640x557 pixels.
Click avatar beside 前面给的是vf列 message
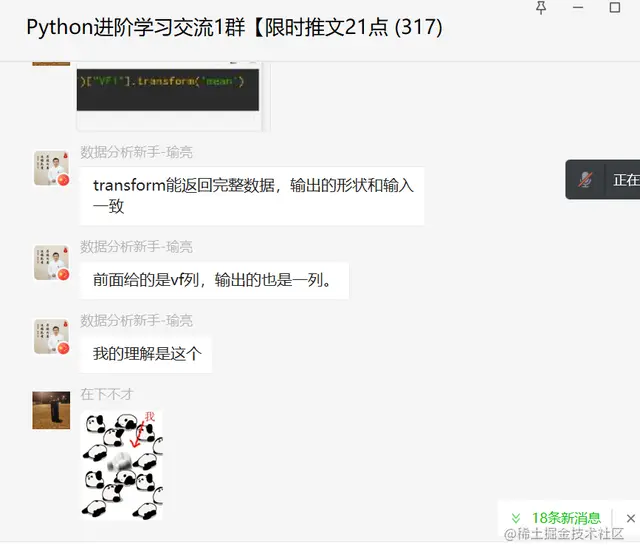[x=51, y=262]
